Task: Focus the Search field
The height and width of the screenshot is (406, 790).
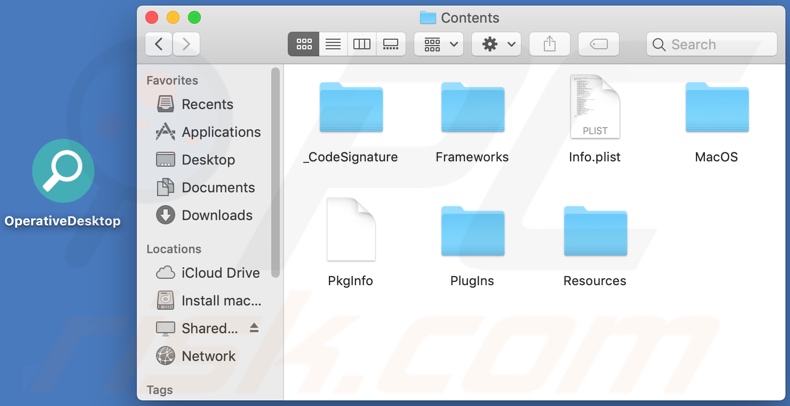Action: (712, 44)
